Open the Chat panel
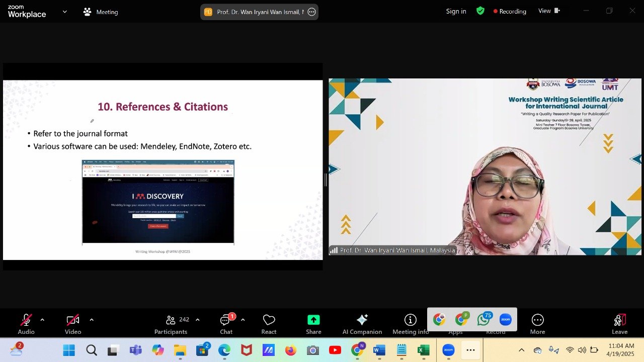Image resolution: width=644 pixels, height=362 pixels. tap(226, 324)
